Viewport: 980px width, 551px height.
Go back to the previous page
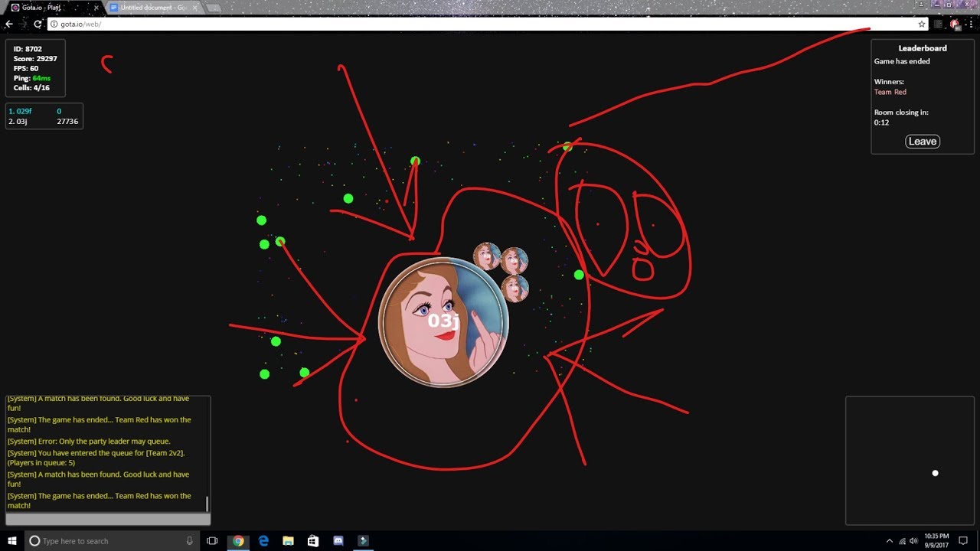tap(8, 24)
